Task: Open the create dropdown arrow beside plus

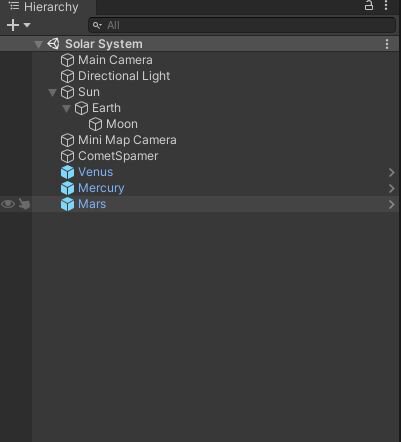Action: coord(27,25)
